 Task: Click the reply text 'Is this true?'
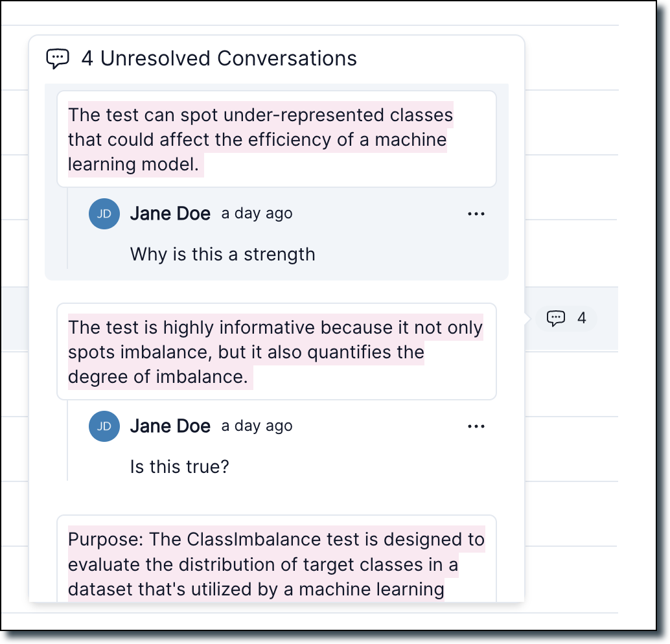(x=179, y=466)
